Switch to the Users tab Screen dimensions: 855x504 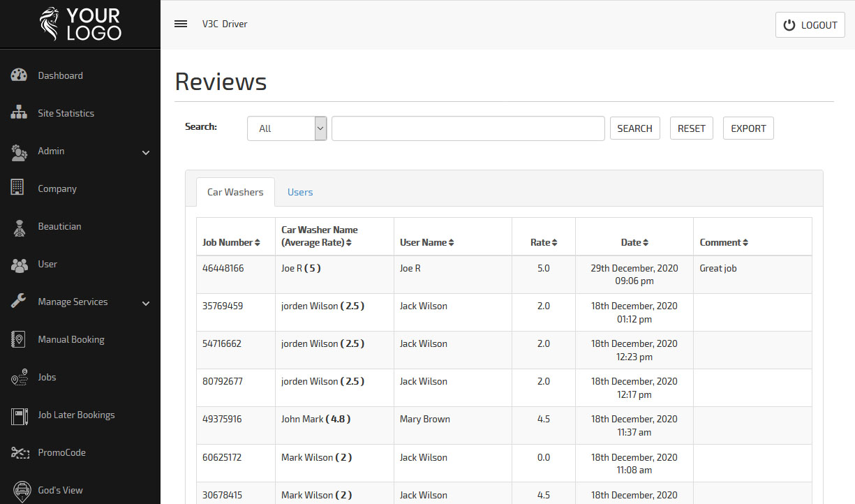(x=300, y=192)
